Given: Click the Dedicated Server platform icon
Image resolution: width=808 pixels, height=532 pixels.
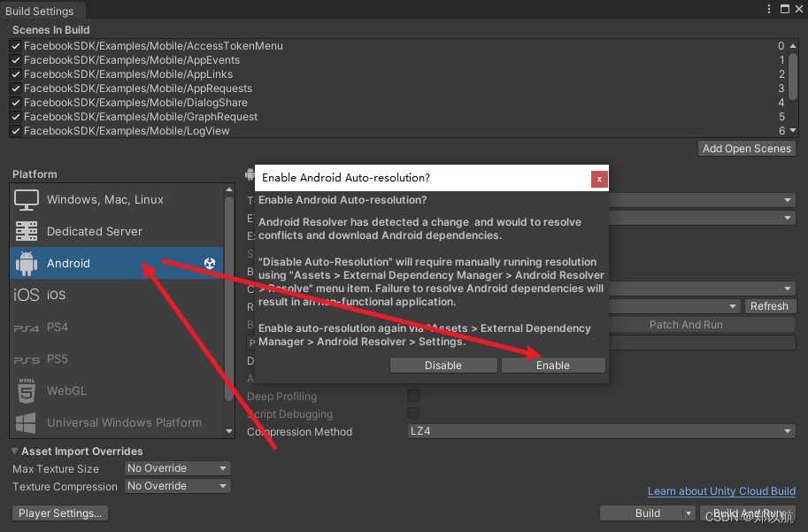Looking at the screenshot, I should pos(27,231).
